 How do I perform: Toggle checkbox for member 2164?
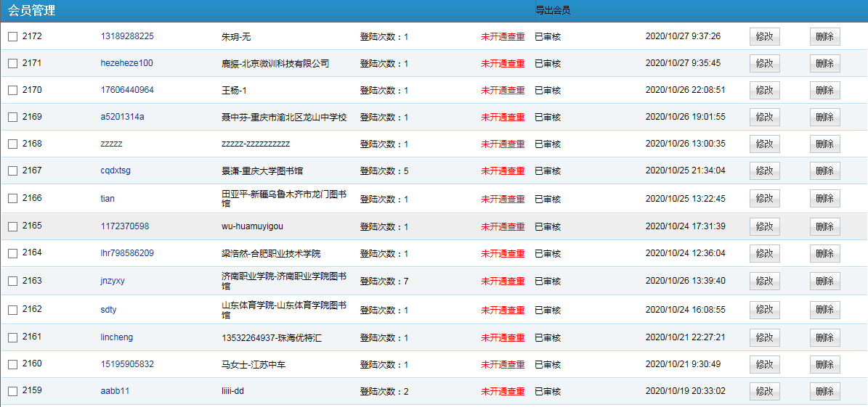point(12,254)
